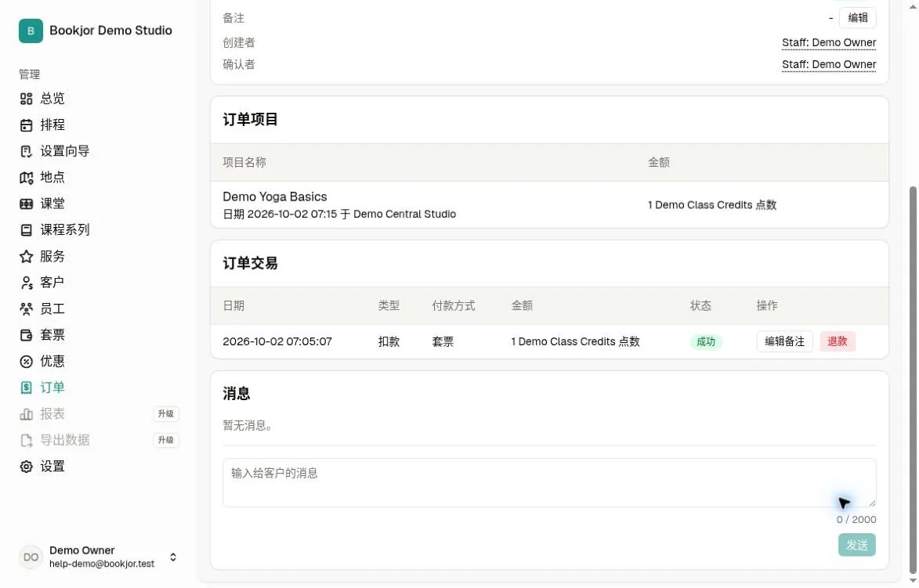The image size is (919, 588).
Task: Click the 课程系列 course series icon
Action: [x=26, y=230]
